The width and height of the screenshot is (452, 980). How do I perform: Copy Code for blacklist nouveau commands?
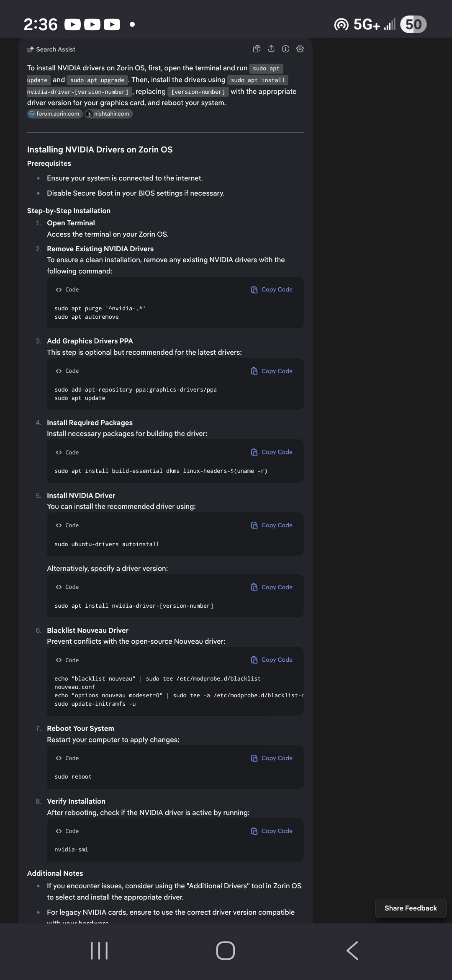[x=272, y=660]
